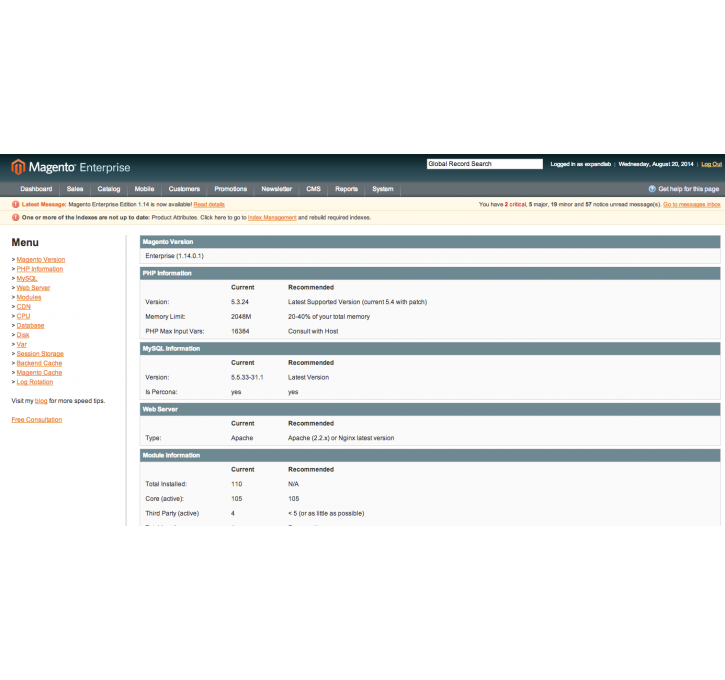Open the Customers menu
The image size is (725, 680).
point(184,189)
